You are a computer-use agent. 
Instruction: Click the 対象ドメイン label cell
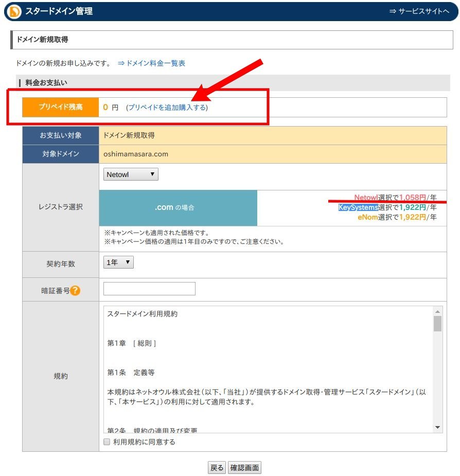tap(61, 154)
